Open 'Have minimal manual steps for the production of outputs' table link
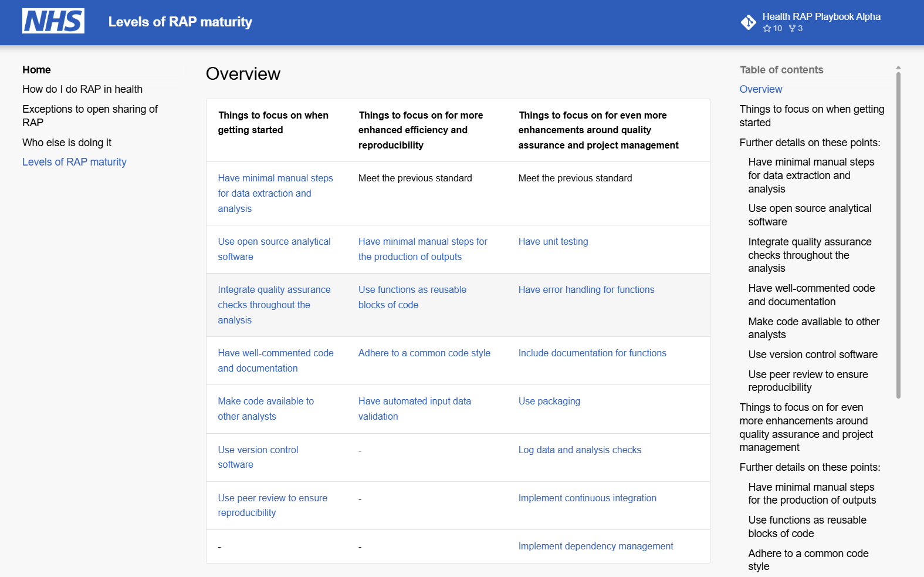Image resolution: width=924 pixels, height=577 pixels. pyautogui.click(x=423, y=249)
